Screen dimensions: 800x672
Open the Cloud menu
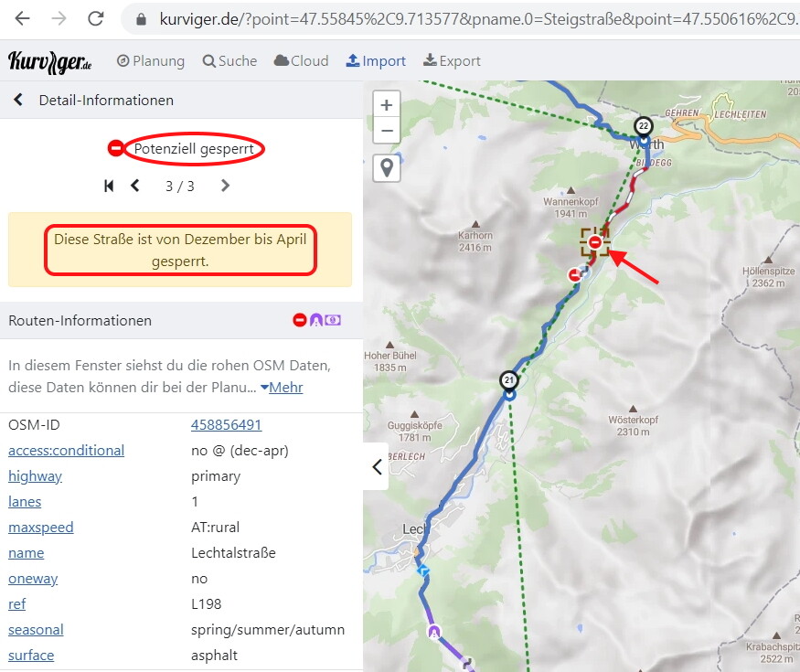pyautogui.click(x=301, y=61)
